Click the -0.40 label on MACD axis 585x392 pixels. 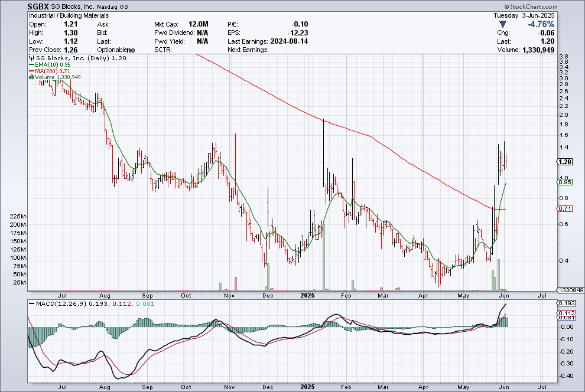click(x=565, y=375)
